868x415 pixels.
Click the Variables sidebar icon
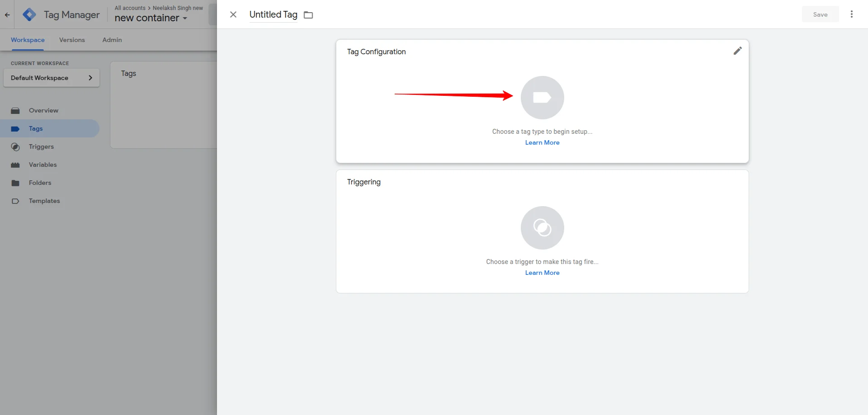coord(16,165)
